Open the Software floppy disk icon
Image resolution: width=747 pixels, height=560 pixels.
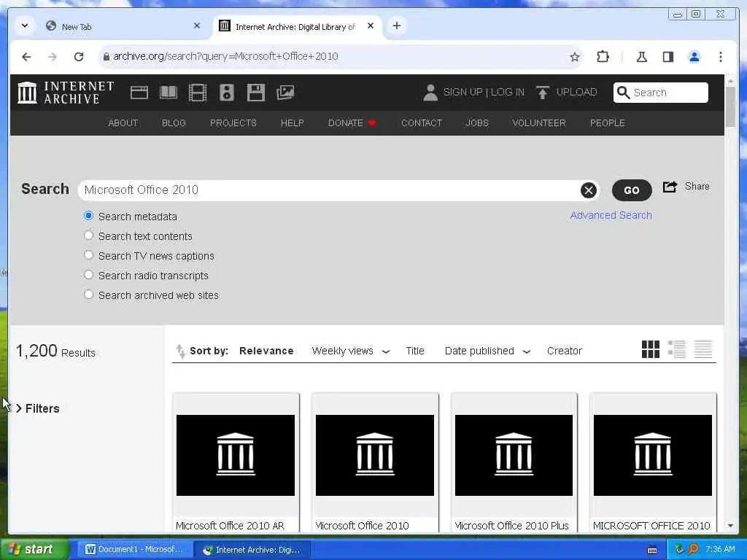[256, 93]
